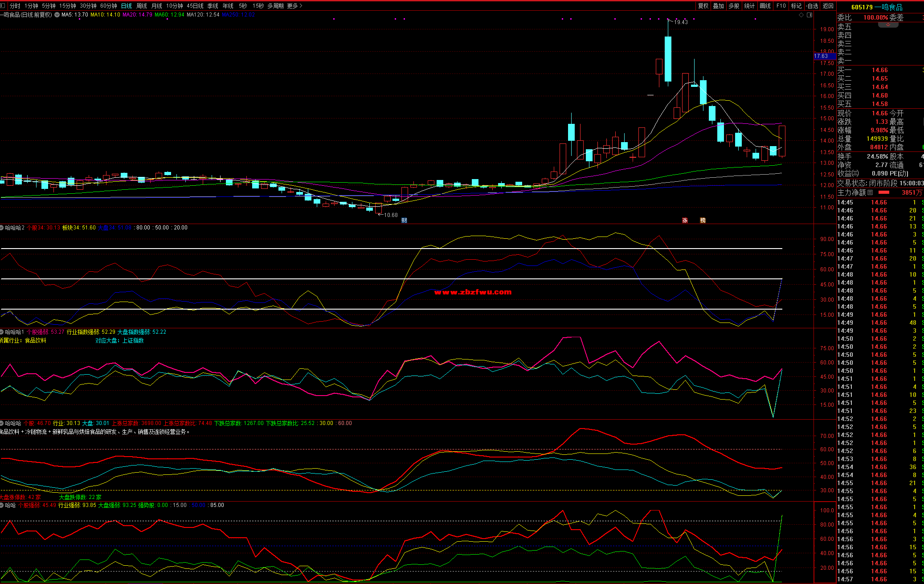Click the 叠加 overlay button
The height and width of the screenshot is (584, 924).
pos(719,6)
